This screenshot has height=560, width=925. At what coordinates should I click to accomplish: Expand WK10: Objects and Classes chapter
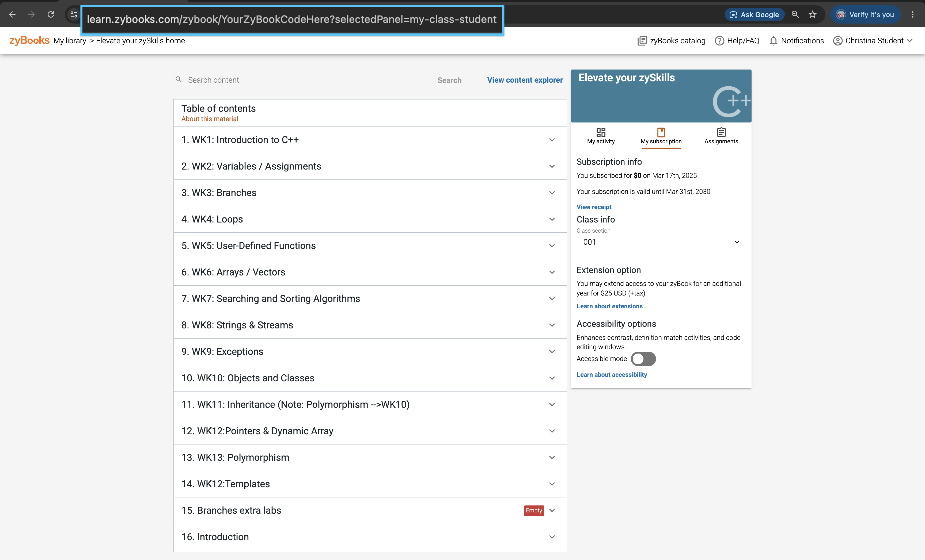pyautogui.click(x=370, y=378)
